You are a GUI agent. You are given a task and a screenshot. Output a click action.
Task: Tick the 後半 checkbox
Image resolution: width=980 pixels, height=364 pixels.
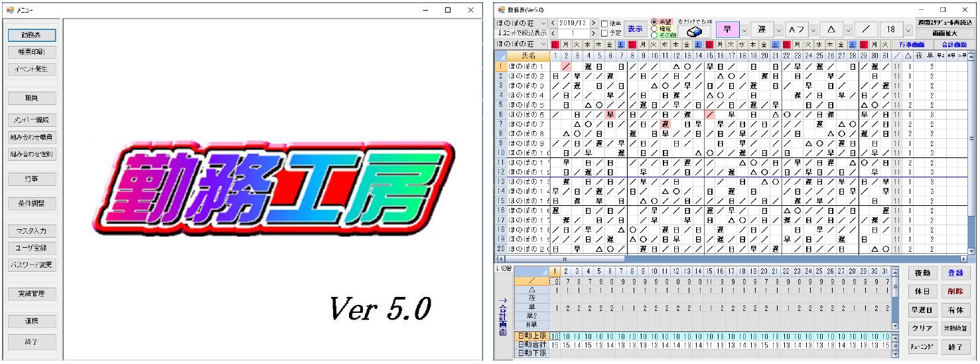(x=612, y=23)
